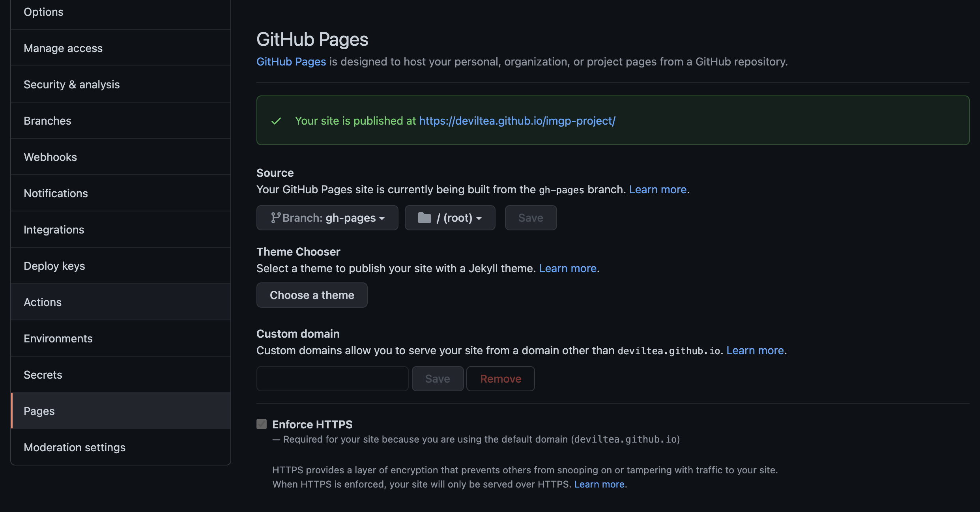Screen dimensions: 980x512
Task: Click the Source section heading
Action: [275, 173]
